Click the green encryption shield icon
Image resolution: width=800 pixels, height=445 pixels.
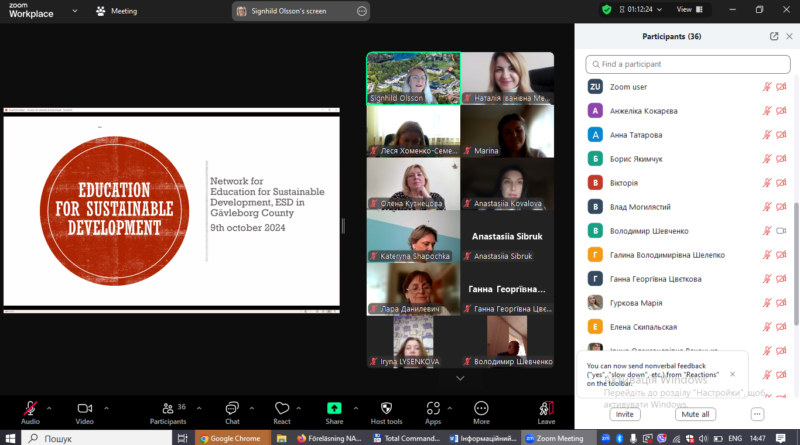coord(606,10)
